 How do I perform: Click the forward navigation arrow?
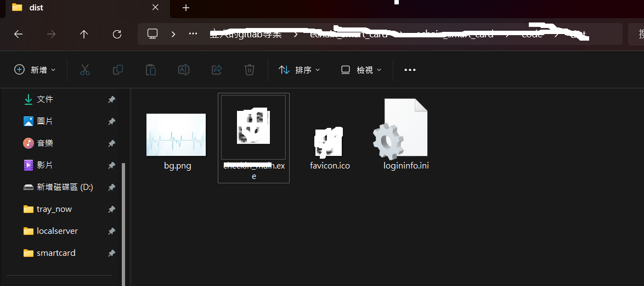click(52, 34)
